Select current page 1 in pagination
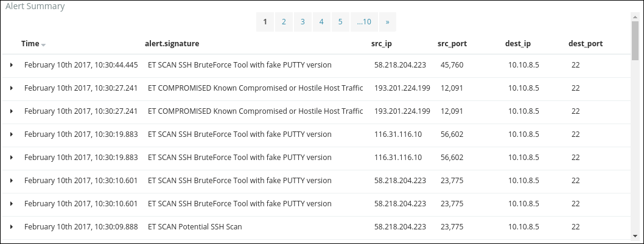 [x=265, y=22]
